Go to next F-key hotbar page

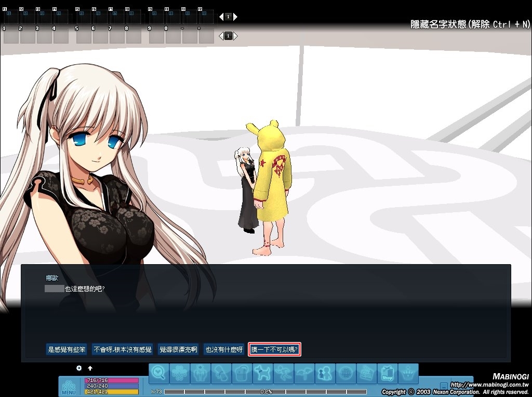pos(235,17)
